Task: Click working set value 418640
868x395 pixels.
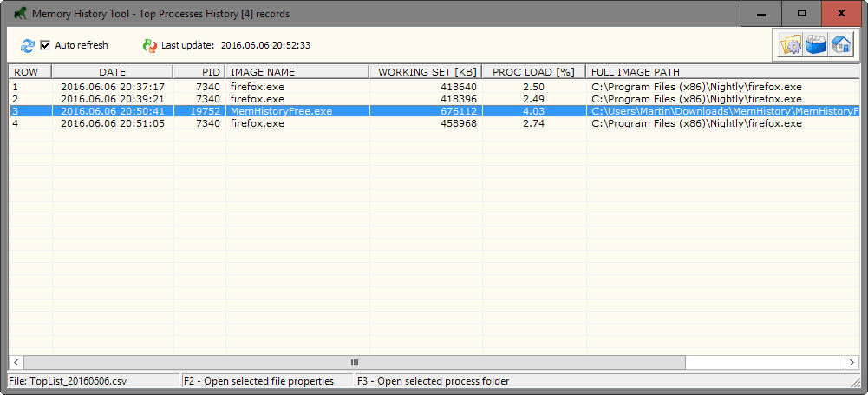Action: (460, 87)
